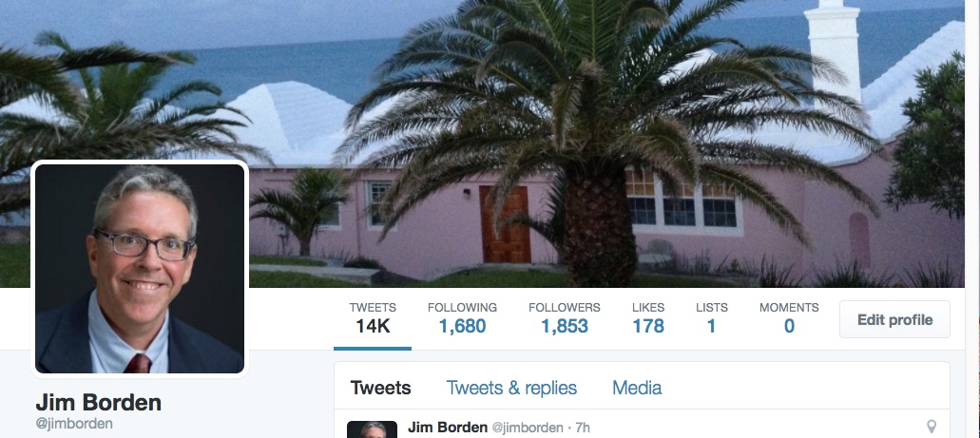Image resolution: width=980 pixels, height=438 pixels.
Task: Open the Tweets count showing 14K
Action: (373, 318)
